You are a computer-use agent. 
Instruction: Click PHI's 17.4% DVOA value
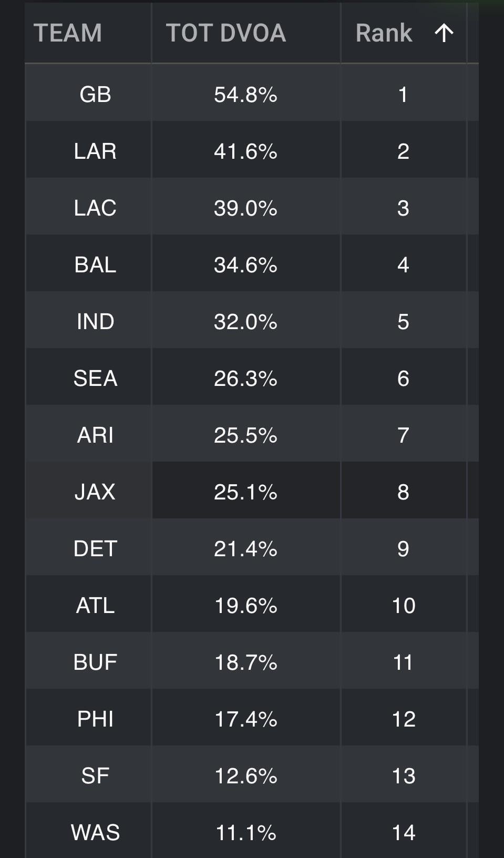point(245,719)
